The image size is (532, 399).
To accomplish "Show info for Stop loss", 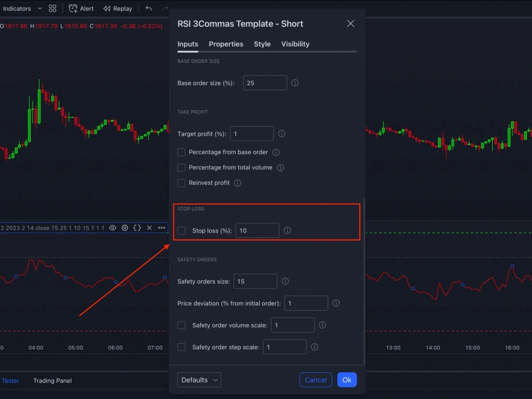I will pos(287,230).
